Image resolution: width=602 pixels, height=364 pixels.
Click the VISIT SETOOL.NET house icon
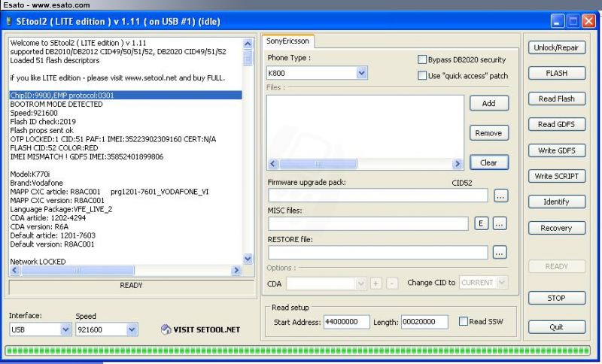[x=166, y=329]
